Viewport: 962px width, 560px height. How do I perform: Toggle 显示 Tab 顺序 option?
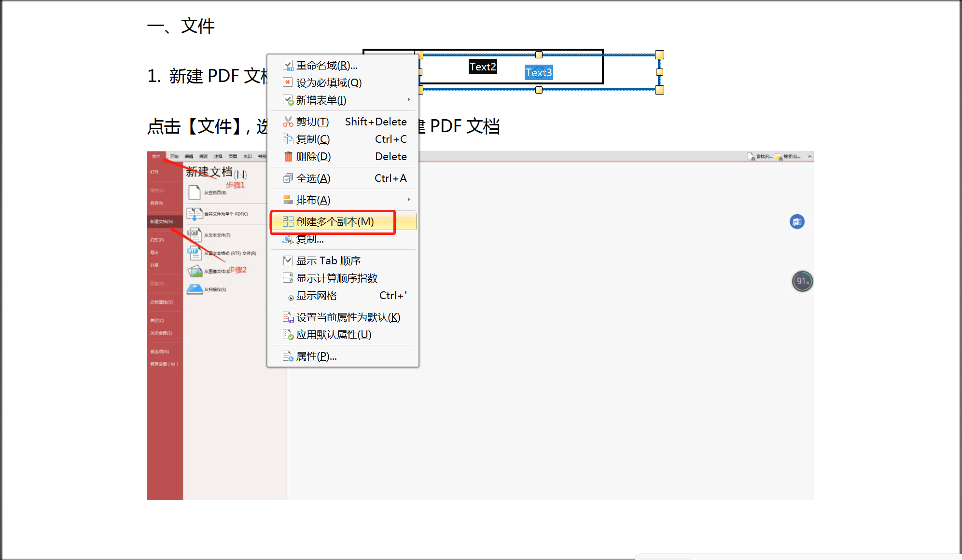(343, 260)
